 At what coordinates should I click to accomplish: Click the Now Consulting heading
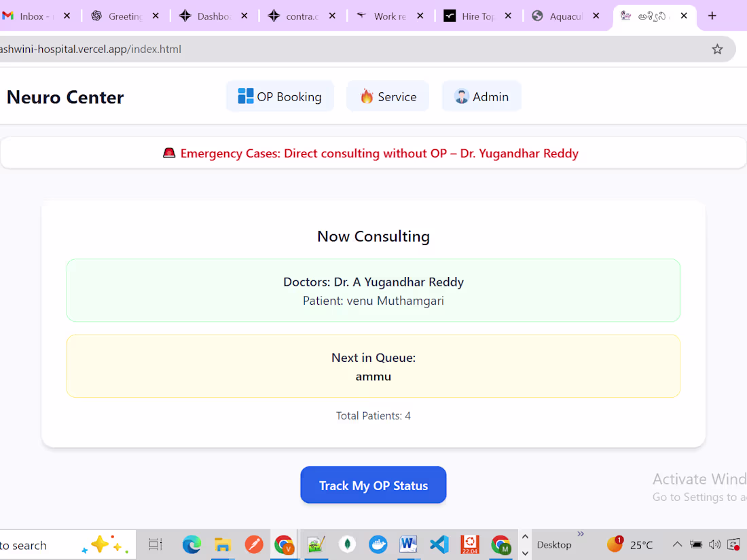tap(373, 236)
